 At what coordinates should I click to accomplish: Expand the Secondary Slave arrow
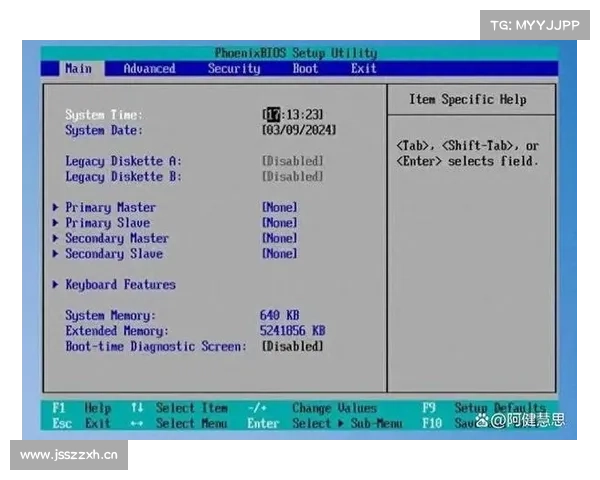55,253
